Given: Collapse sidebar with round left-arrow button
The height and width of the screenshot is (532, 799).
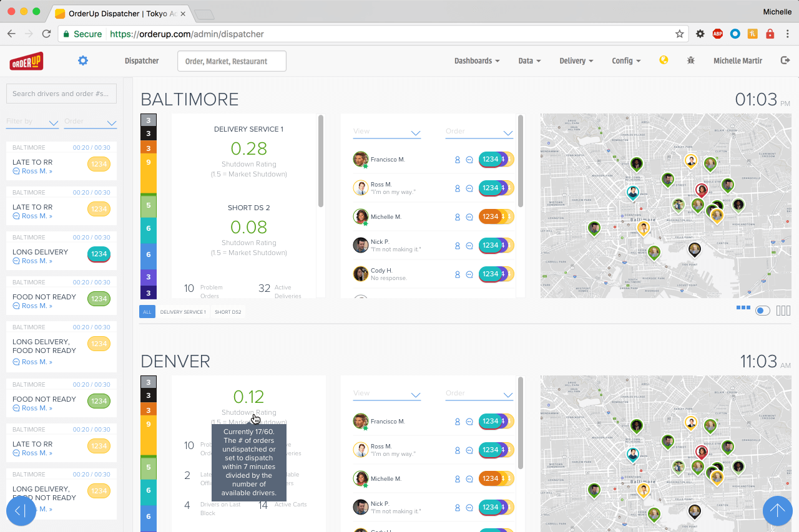Looking at the screenshot, I should pos(21,511).
